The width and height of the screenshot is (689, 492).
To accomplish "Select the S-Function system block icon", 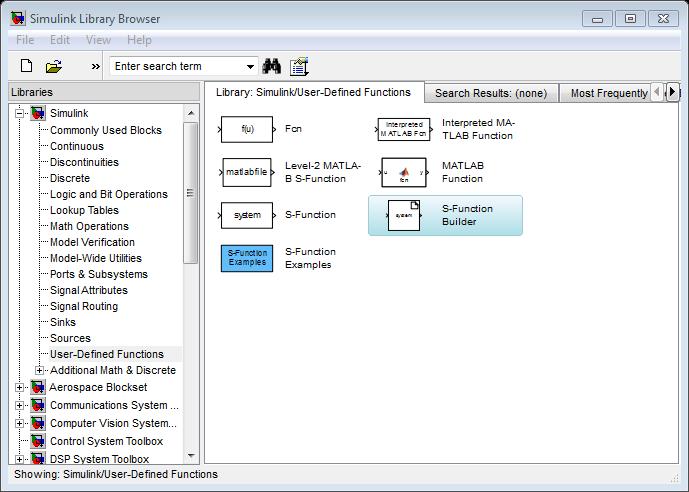I will coord(247,215).
